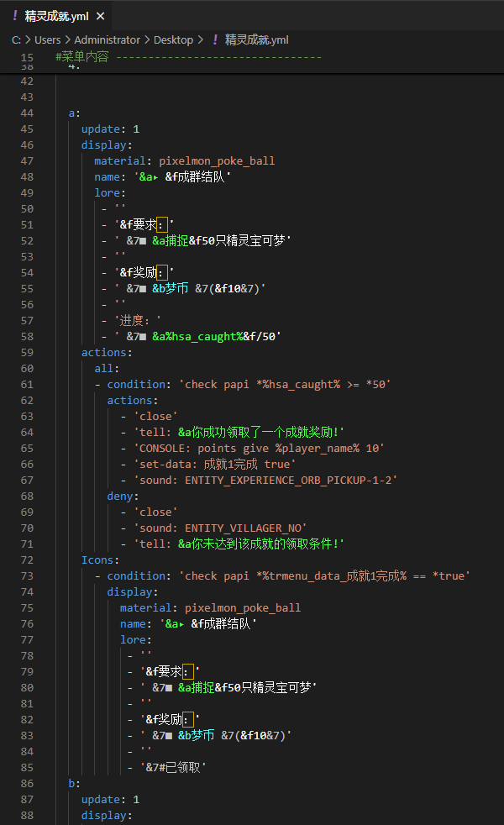Close the 精灵成就.yml editor tab
Screen dimensions: 504x825
(x=101, y=16)
